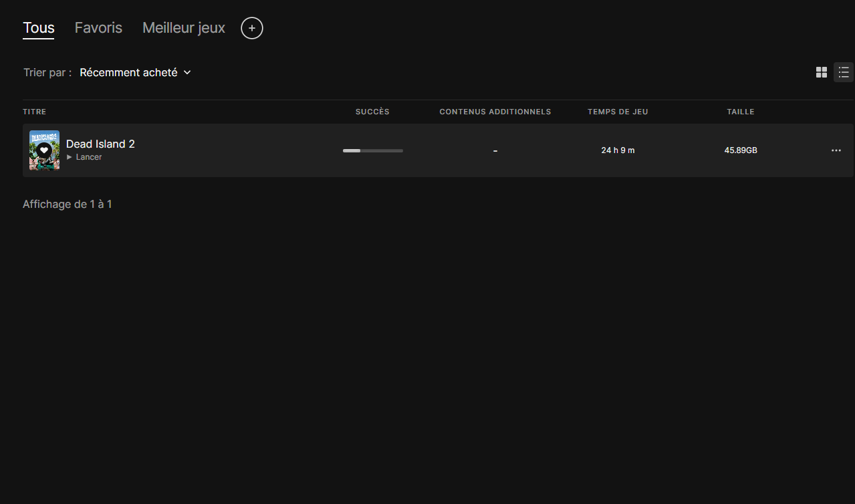Add a new collection with the plus icon
The width and height of the screenshot is (855, 504).
pos(252,28)
